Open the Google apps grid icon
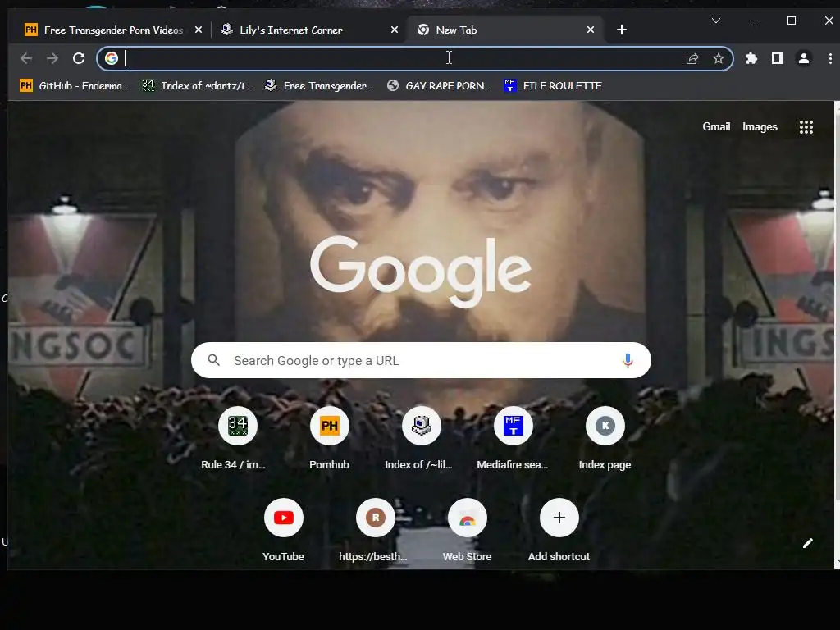 pyautogui.click(x=806, y=127)
